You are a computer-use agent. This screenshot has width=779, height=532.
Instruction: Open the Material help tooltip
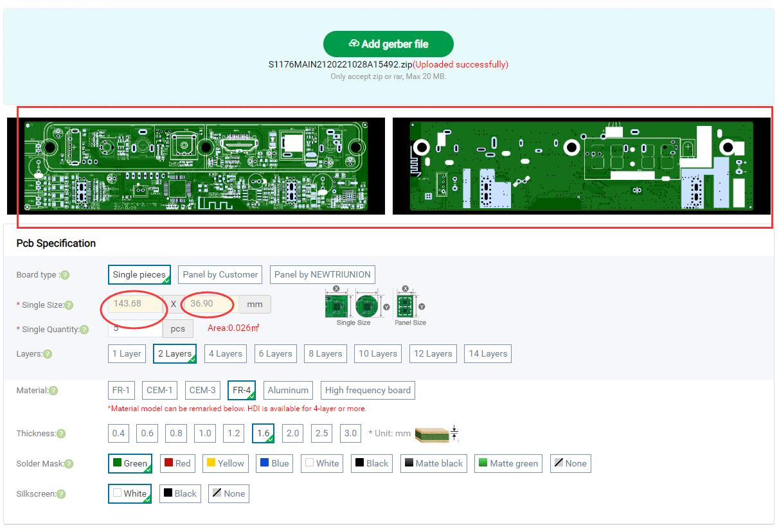[x=53, y=390]
